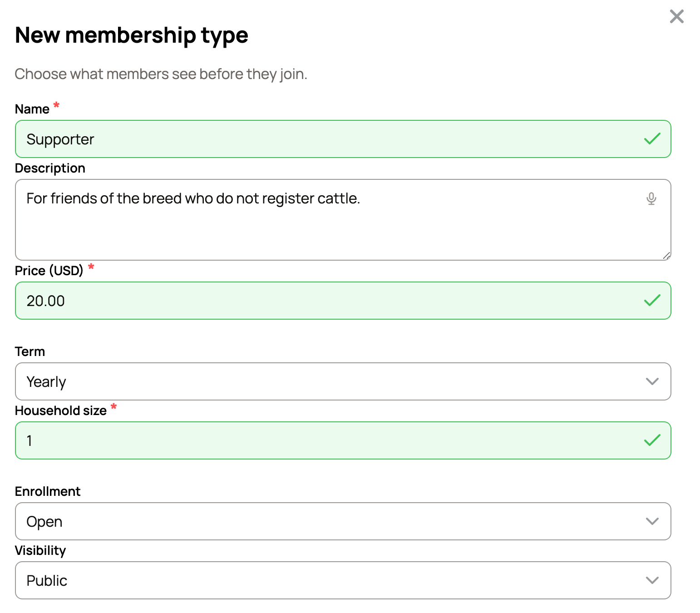Open the Enrollment dropdown showing Open
This screenshot has width=700, height=613.
point(343,521)
